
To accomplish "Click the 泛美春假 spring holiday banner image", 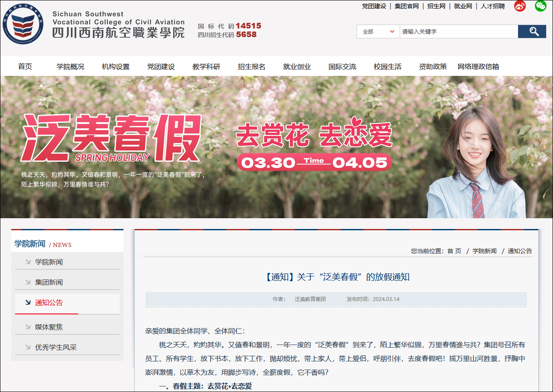I will point(276,147).
